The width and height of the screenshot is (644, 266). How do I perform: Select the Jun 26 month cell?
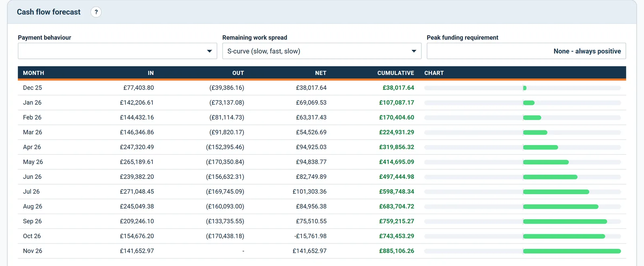tap(32, 177)
